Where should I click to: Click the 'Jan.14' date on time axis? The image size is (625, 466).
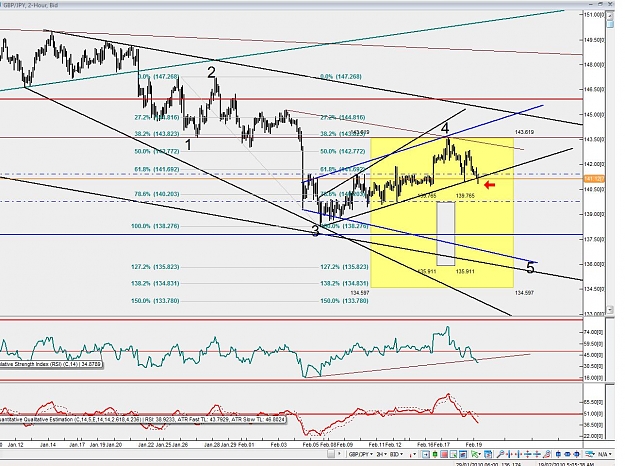tap(48, 444)
